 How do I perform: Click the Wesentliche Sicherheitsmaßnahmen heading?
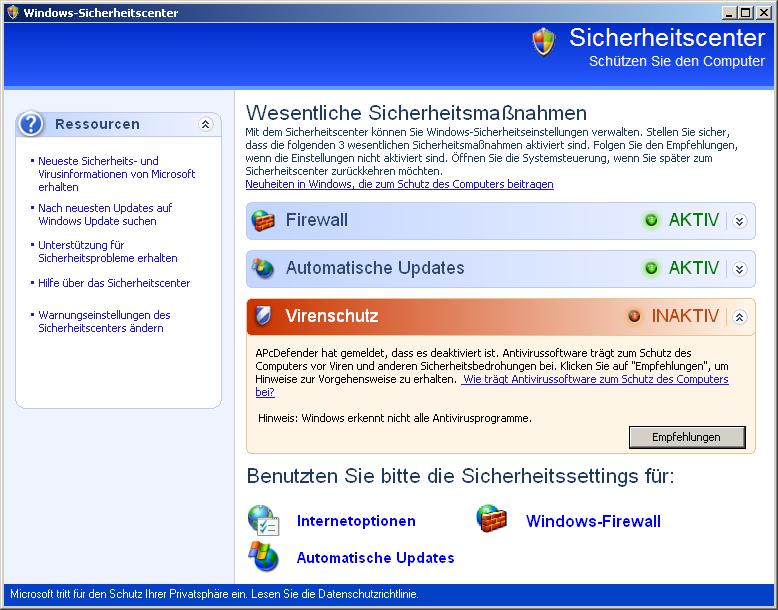coord(416,113)
